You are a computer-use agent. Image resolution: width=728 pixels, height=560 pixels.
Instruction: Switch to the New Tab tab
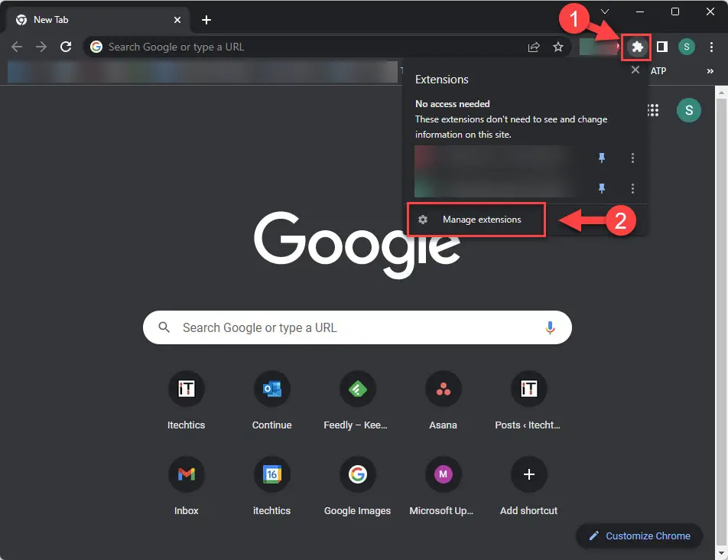pyautogui.click(x=98, y=20)
